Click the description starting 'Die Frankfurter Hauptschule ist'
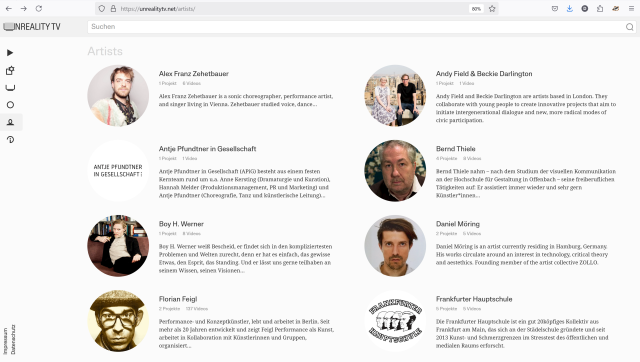The height and width of the screenshot is (362, 640). tap(522, 333)
